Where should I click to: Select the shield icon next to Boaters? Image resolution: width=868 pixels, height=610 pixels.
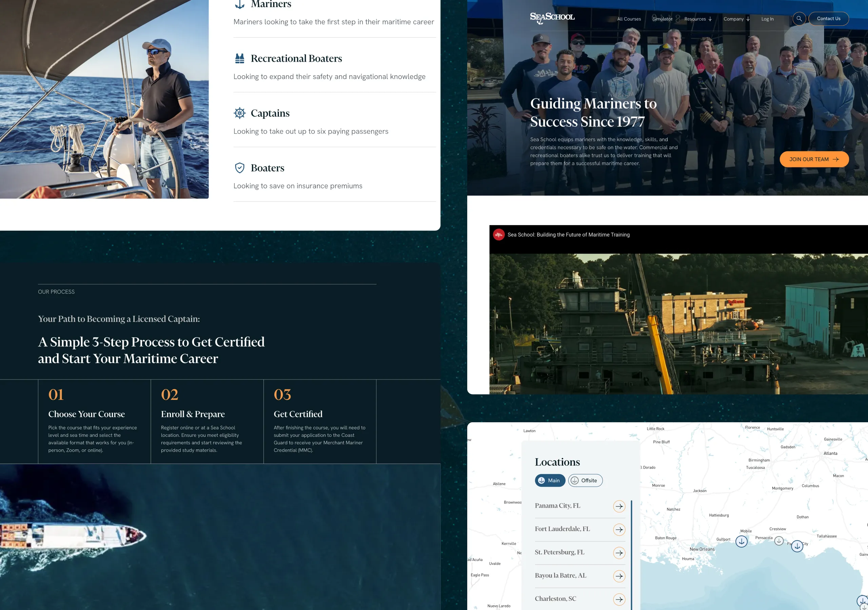239,167
